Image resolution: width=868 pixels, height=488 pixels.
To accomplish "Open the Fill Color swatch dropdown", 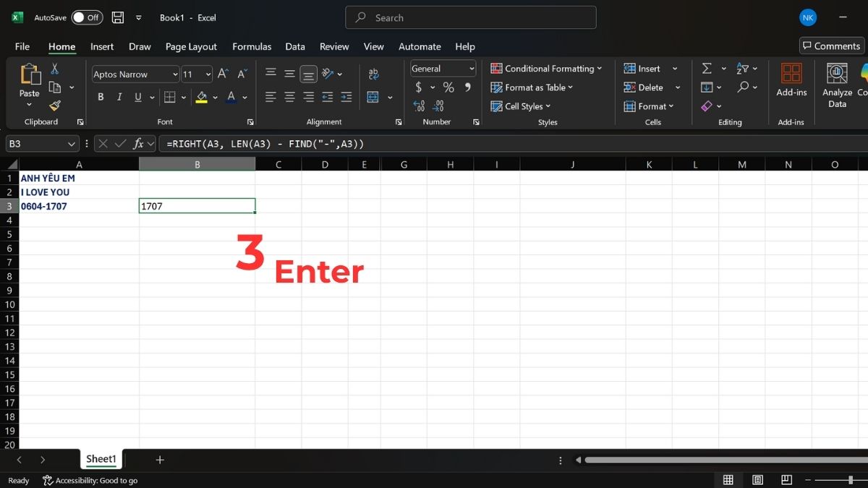I will coord(215,96).
